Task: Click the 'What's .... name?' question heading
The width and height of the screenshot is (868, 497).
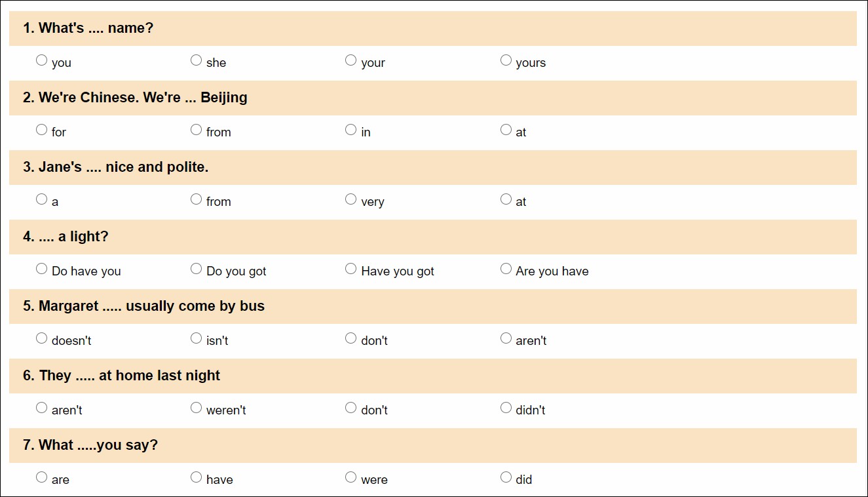Action: pyautogui.click(x=88, y=28)
